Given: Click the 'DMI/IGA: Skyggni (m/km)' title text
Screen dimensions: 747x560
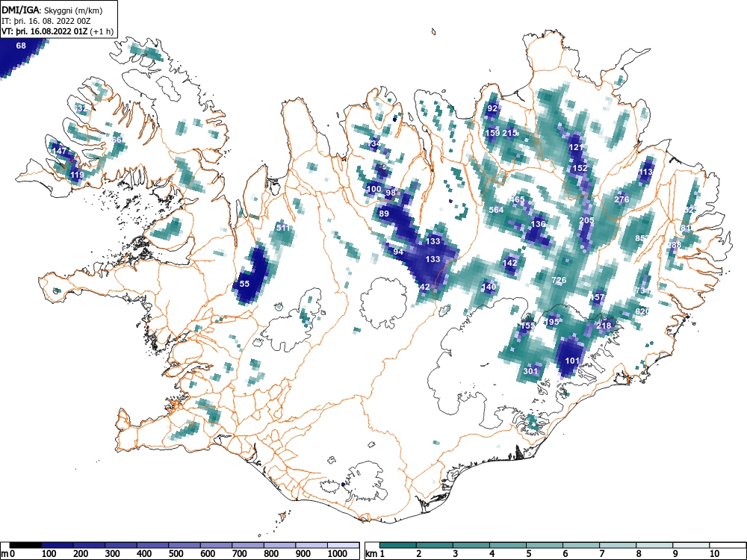Looking at the screenshot, I should tap(52, 10).
